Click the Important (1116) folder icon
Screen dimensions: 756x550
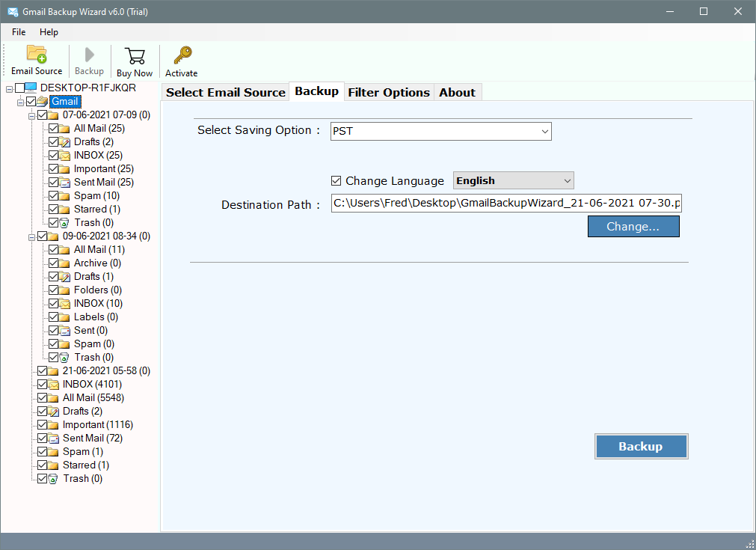54,424
